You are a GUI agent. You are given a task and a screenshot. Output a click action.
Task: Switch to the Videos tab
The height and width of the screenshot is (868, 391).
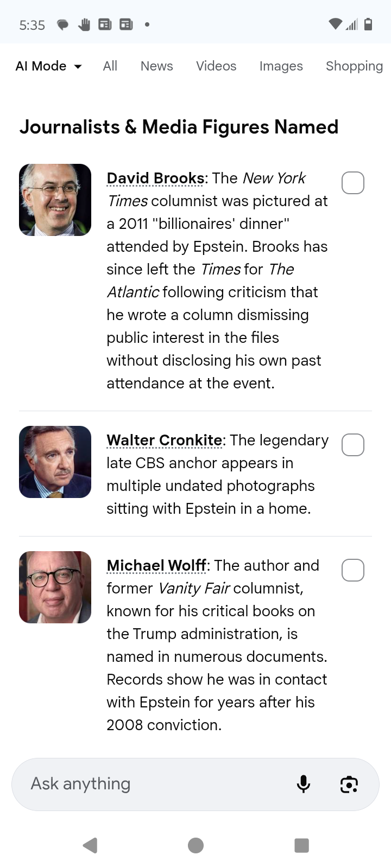click(216, 66)
